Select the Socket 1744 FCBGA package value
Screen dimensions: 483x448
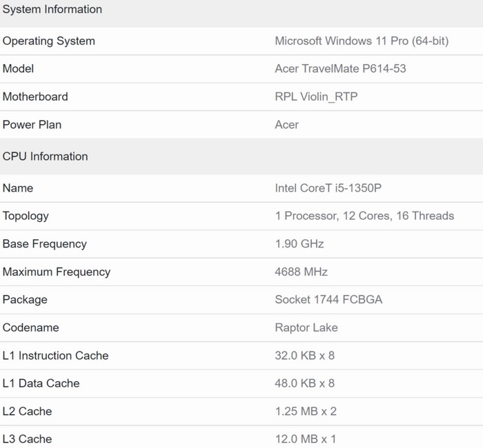pos(328,300)
